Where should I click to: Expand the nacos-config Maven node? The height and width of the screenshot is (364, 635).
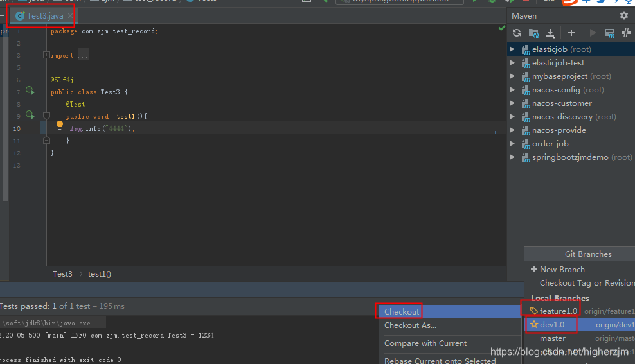(512, 89)
